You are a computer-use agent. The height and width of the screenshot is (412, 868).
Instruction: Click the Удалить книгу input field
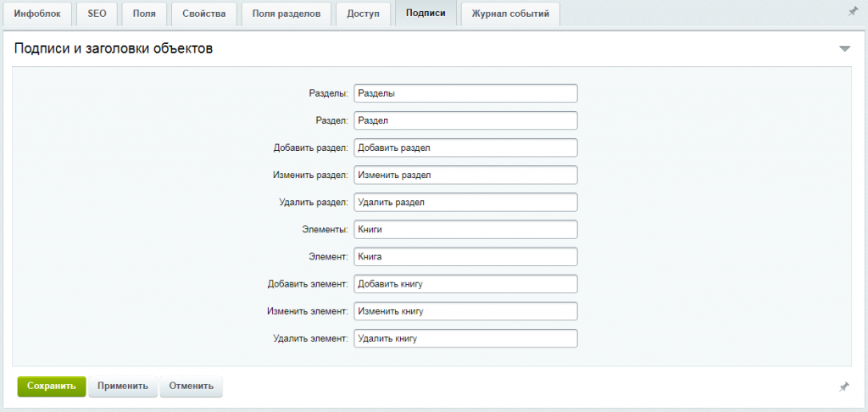465,338
